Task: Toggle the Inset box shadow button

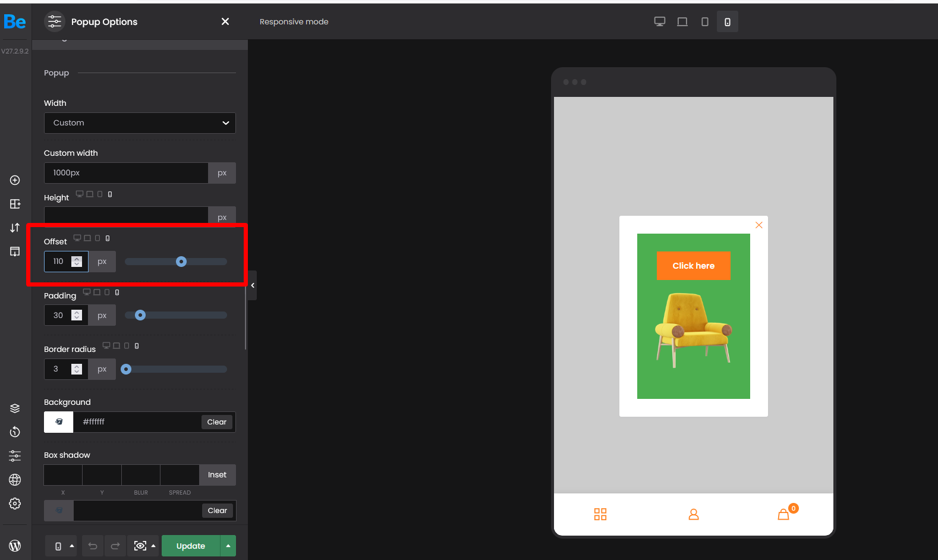Action: point(218,475)
